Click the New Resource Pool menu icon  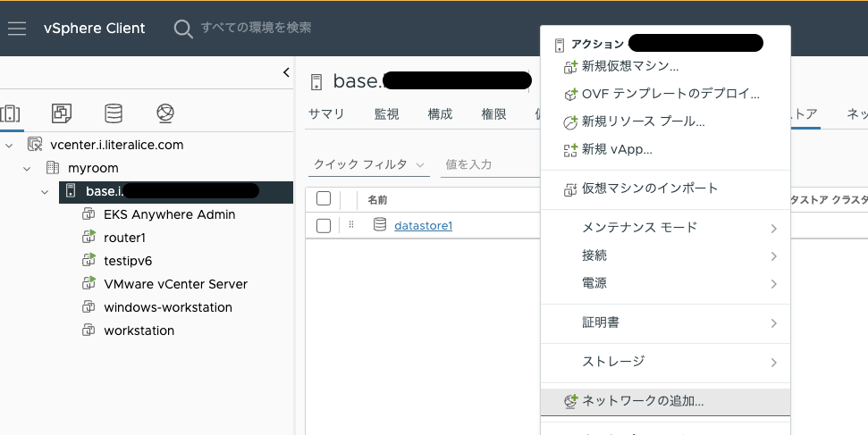point(570,122)
